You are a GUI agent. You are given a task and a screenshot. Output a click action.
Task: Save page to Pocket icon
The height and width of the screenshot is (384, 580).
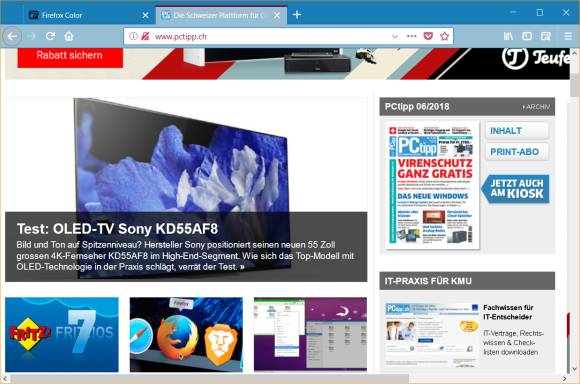[x=428, y=36]
